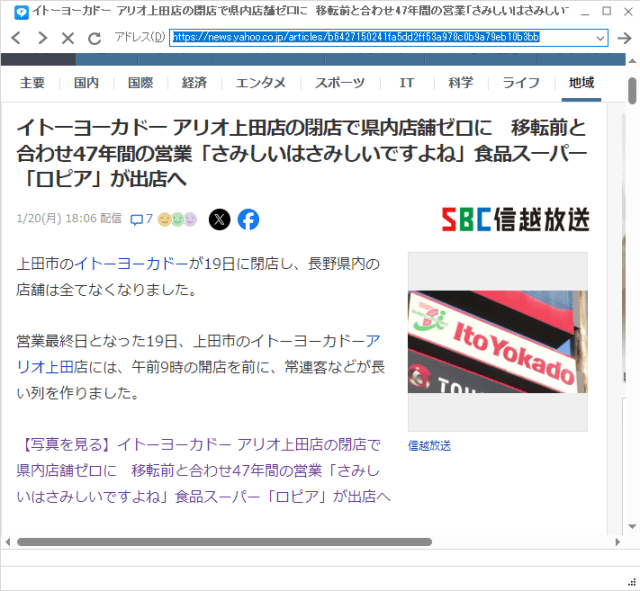Click the horizontal scrollbar right arrow

618,542
